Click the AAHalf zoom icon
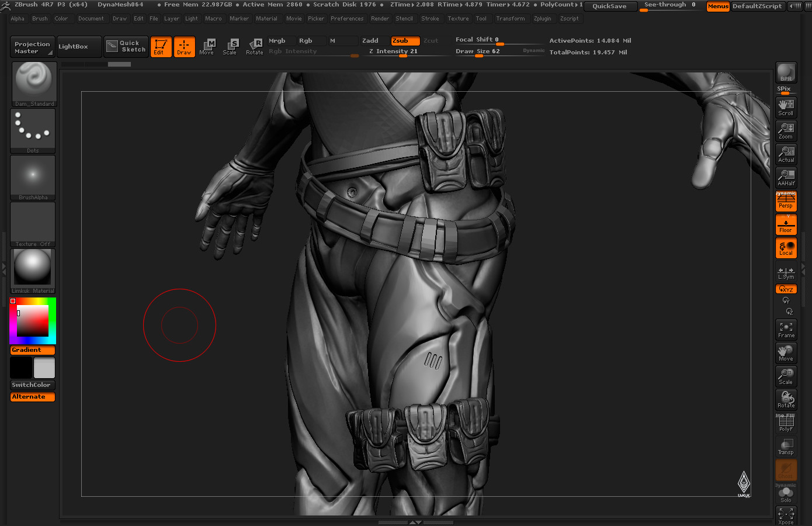812x526 pixels. tap(786, 178)
